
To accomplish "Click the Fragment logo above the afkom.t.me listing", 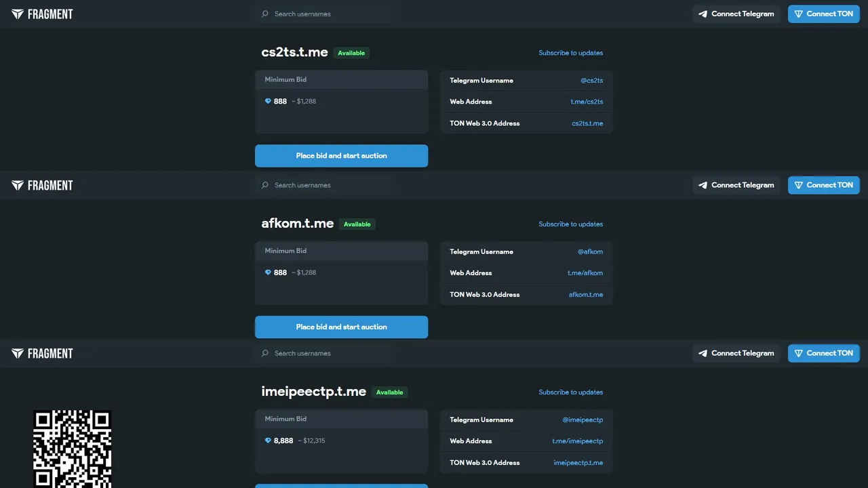I will 42,185.
